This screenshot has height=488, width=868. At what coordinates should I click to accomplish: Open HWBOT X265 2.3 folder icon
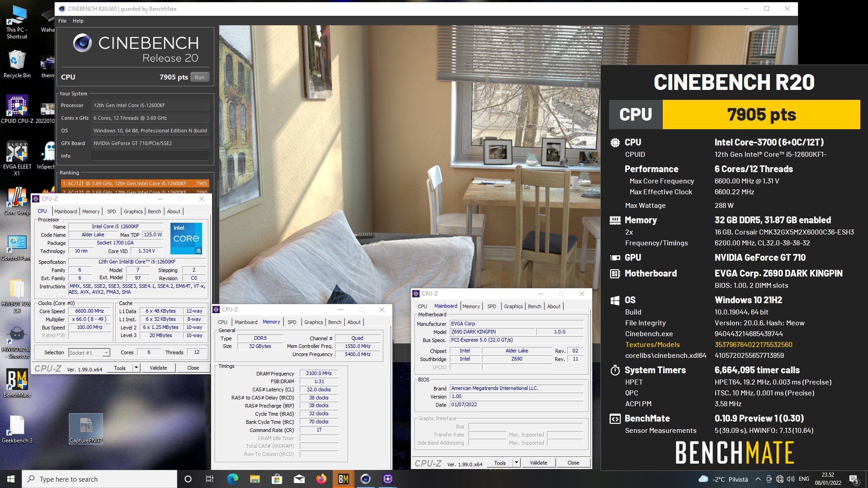17,296
